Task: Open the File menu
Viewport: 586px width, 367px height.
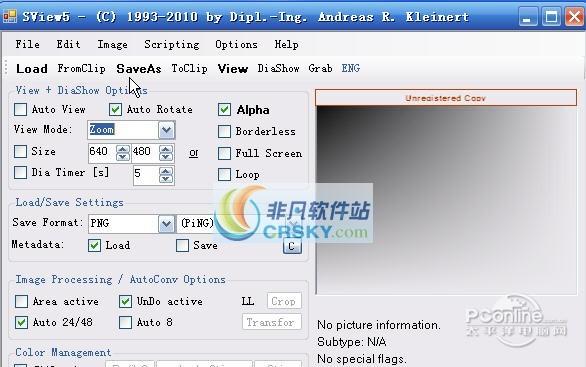Action: 27,44
